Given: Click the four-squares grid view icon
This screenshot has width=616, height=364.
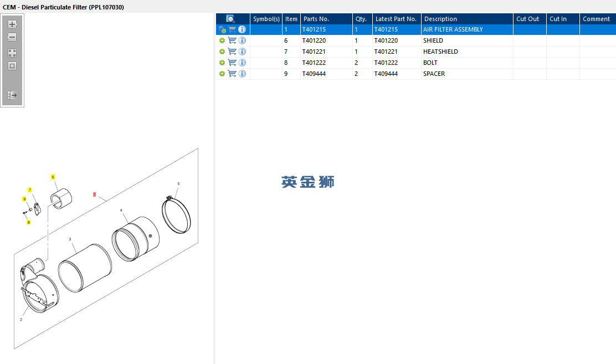Looking at the screenshot, I should pos(12,53).
